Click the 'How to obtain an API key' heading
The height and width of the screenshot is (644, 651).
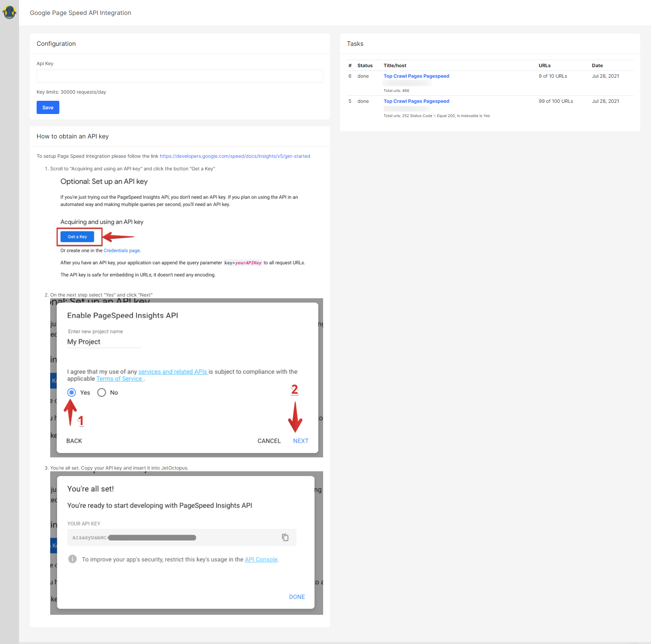coord(73,136)
